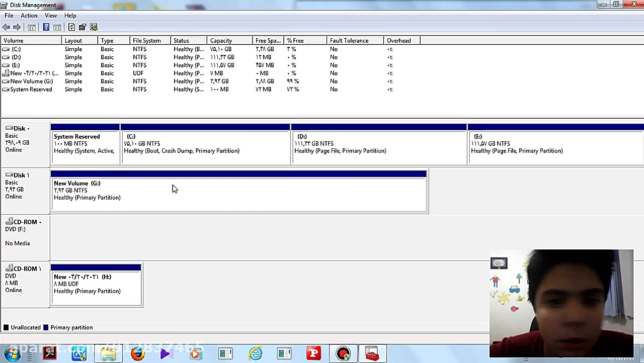The image size is (644, 363).
Task: Open the Action menu
Action: tap(29, 16)
